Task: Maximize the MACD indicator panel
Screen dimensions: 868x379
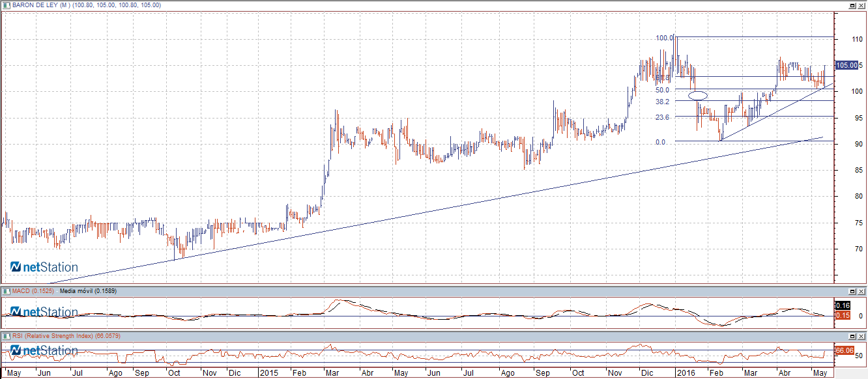Action: (x=852, y=290)
